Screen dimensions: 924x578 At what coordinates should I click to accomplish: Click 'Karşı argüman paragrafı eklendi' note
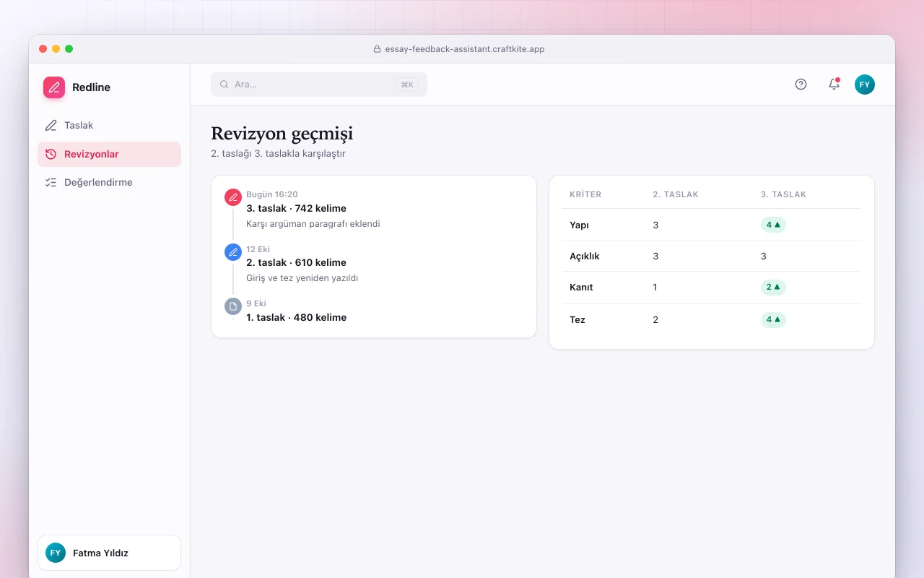(x=313, y=224)
